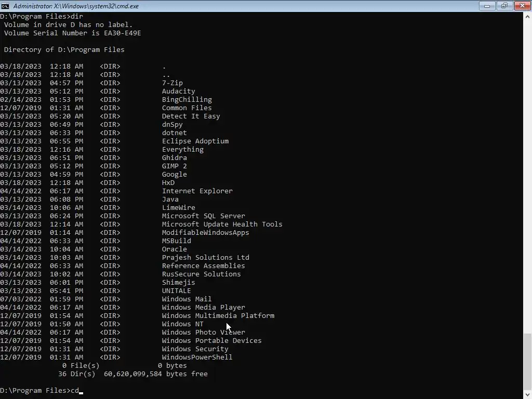Click the Microsoft SQL Server entry
The image size is (532, 399).
coord(204,216)
